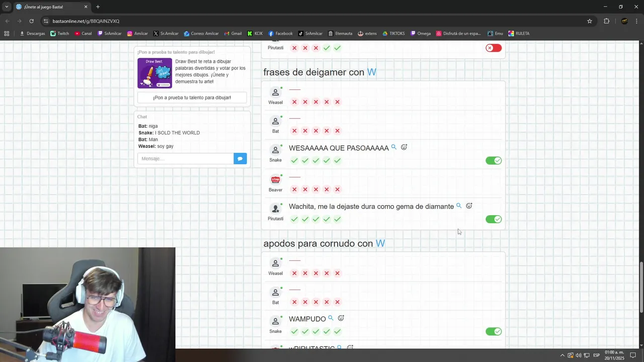The height and width of the screenshot is (362, 644).
Task: Open Windows notification center
Action: tap(633, 355)
